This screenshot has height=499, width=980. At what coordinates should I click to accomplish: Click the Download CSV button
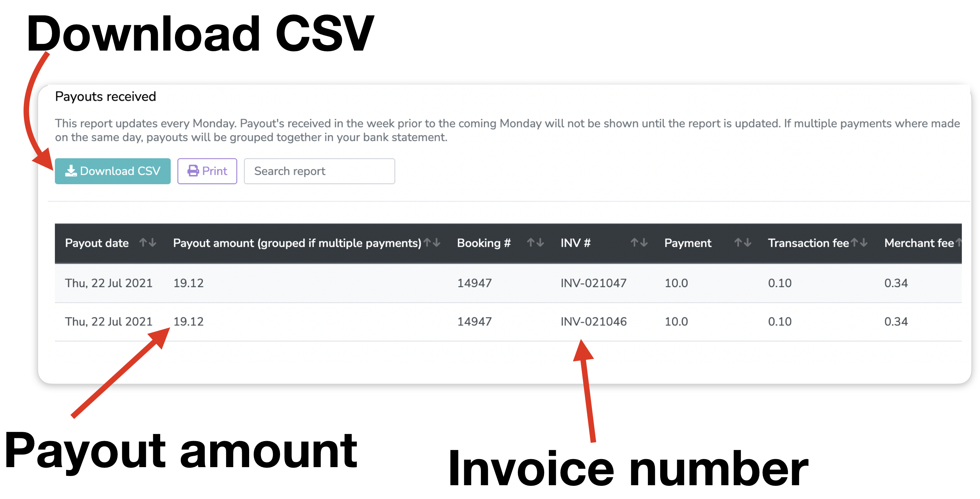[112, 171]
